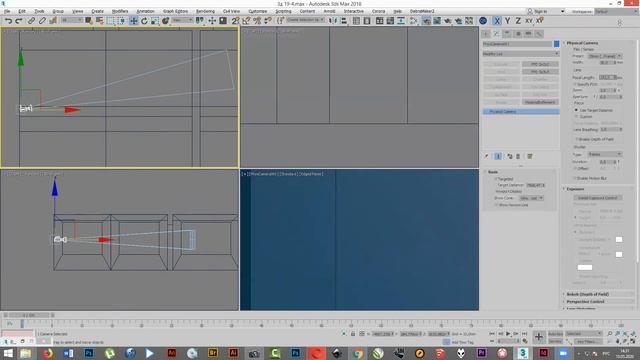
Task: Click the Install Exposure Control button
Action: (598, 198)
